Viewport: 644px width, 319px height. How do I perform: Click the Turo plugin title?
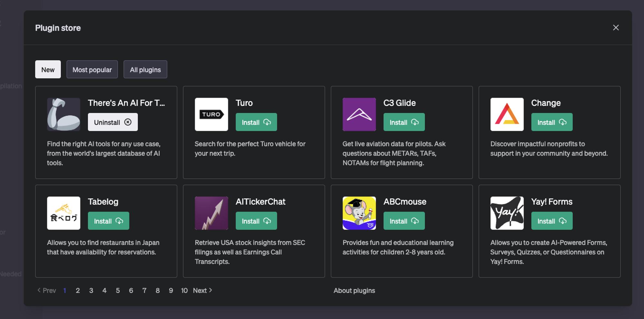244,103
